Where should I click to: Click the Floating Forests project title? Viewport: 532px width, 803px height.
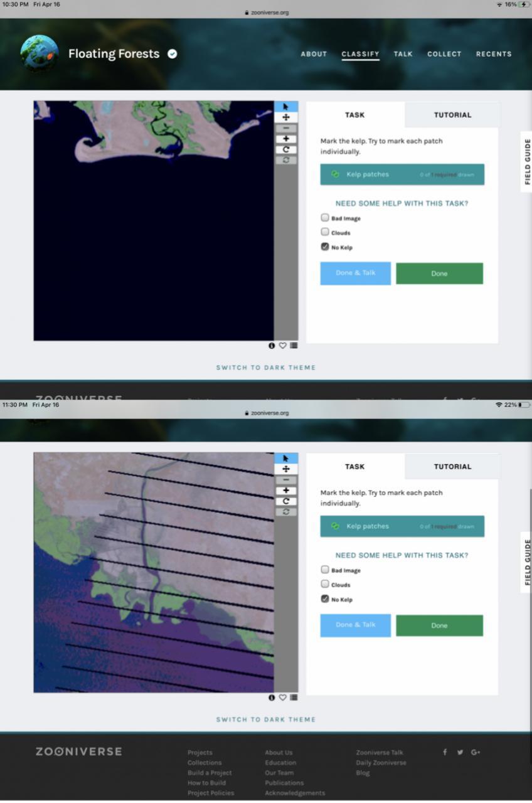click(x=114, y=54)
